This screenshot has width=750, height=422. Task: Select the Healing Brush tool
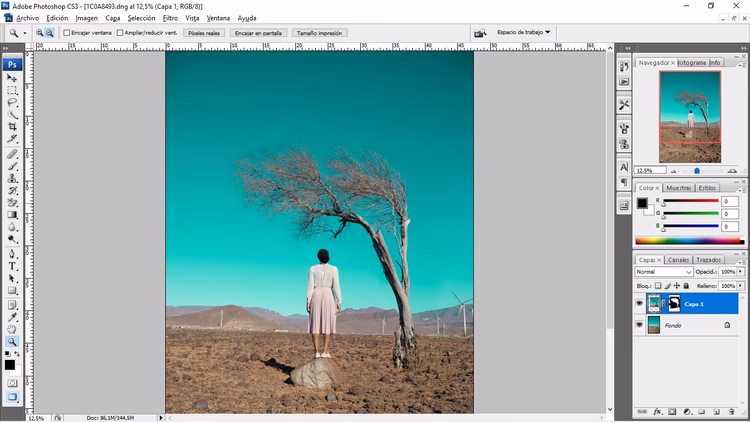(12, 154)
